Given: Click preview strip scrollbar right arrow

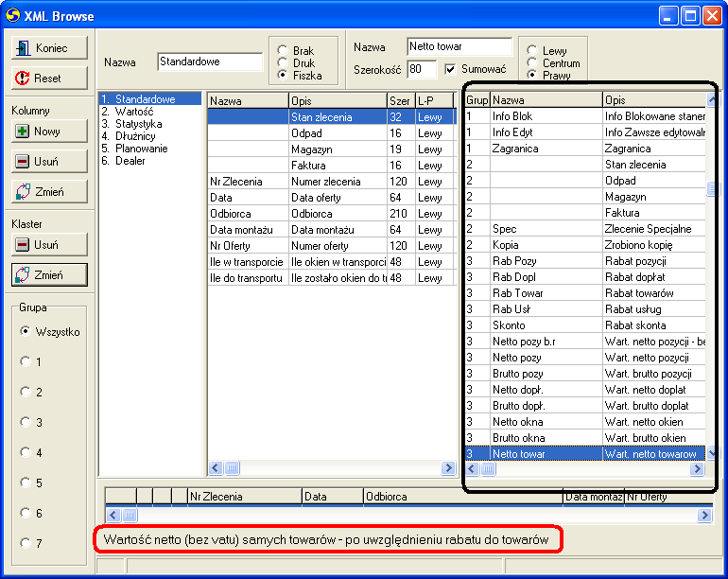Looking at the screenshot, I should click(x=704, y=515).
